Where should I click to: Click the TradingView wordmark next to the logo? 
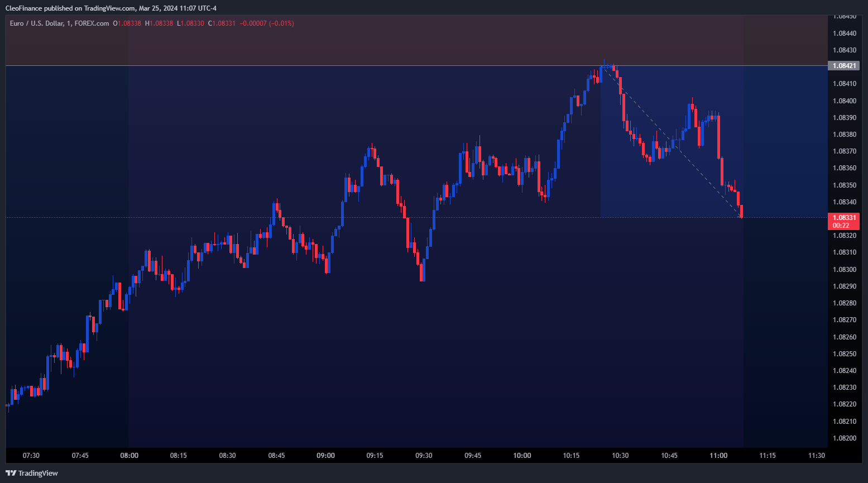[38, 473]
